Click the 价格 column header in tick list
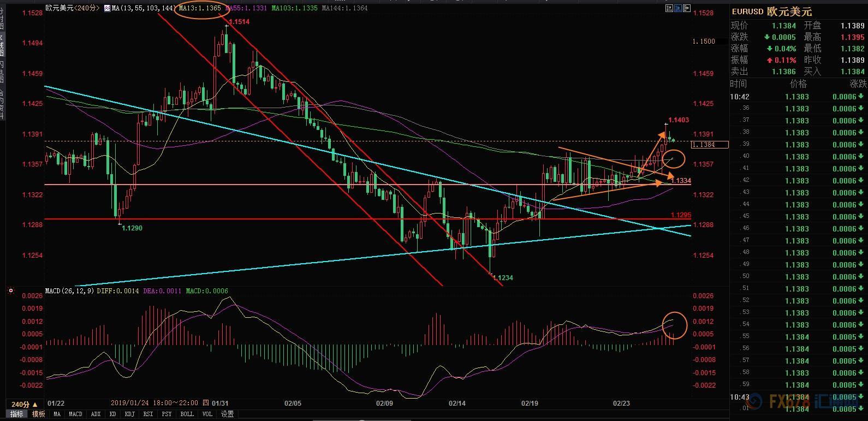Screen dimensions: 868x421 [x=798, y=84]
